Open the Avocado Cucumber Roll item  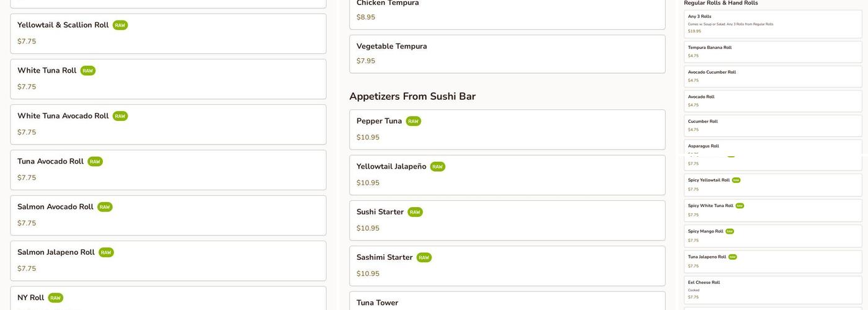click(773, 76)
